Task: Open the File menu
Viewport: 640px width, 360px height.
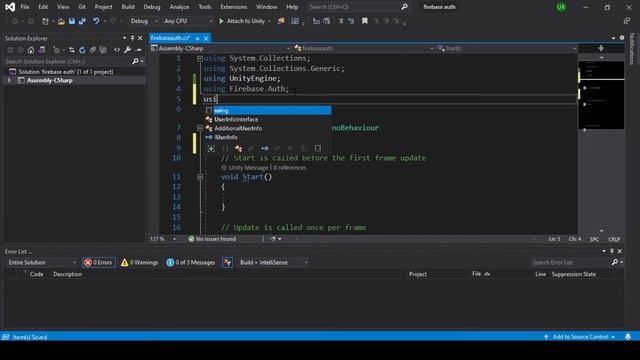Action: [24, 7]
